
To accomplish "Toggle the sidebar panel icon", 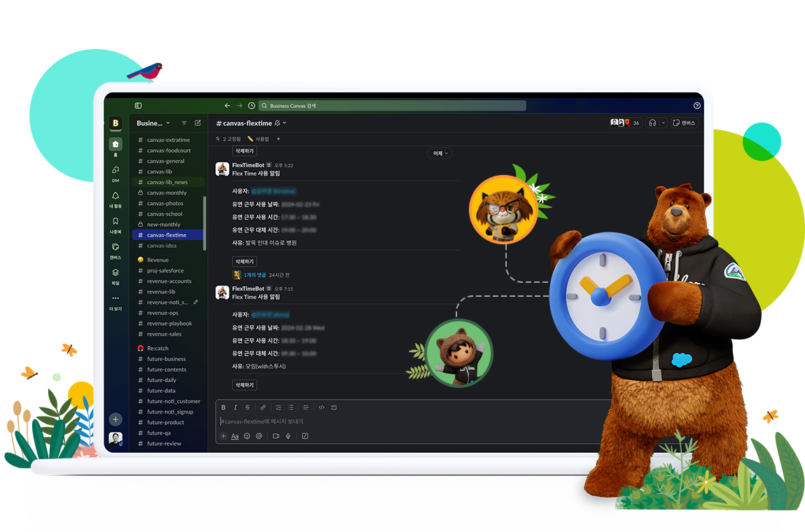I will pos(138,105).
